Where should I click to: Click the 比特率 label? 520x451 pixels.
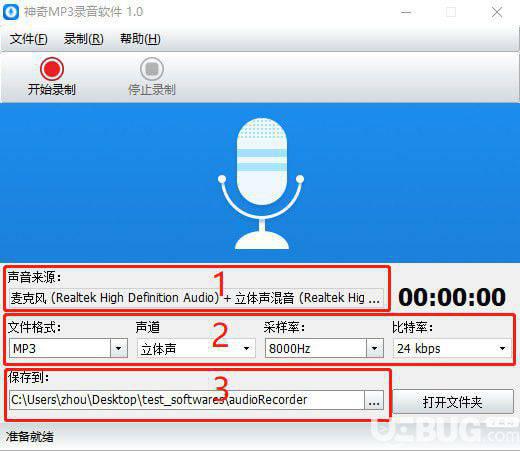point(412,327)
